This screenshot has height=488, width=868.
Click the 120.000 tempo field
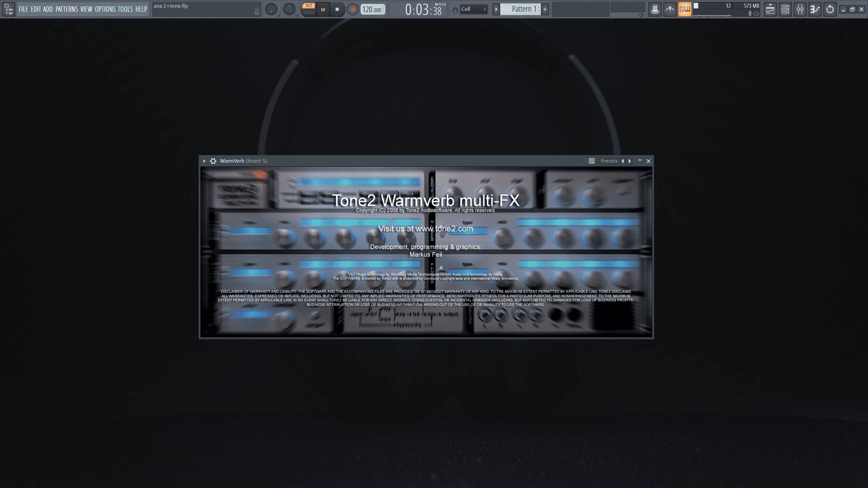[373, 9]
